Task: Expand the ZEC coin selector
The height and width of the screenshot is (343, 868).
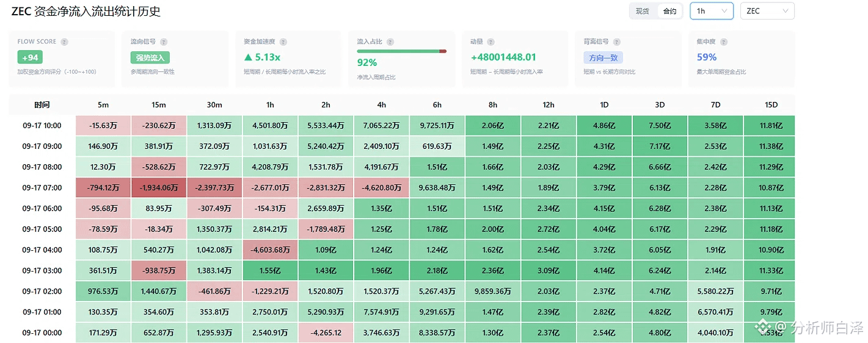Action: coord(767,11)
